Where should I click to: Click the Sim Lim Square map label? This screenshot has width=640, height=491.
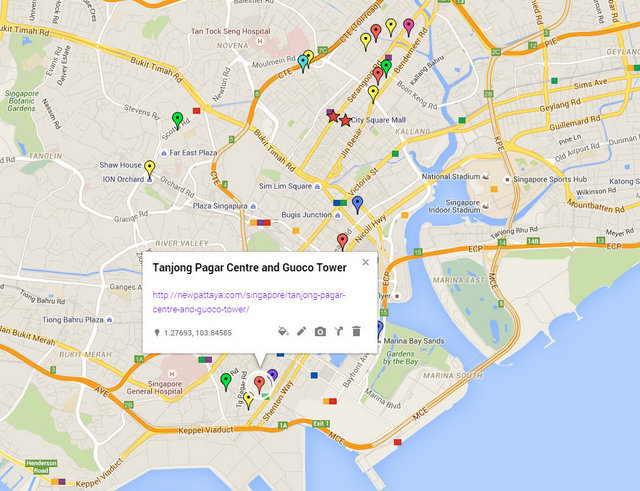[285, 186]
